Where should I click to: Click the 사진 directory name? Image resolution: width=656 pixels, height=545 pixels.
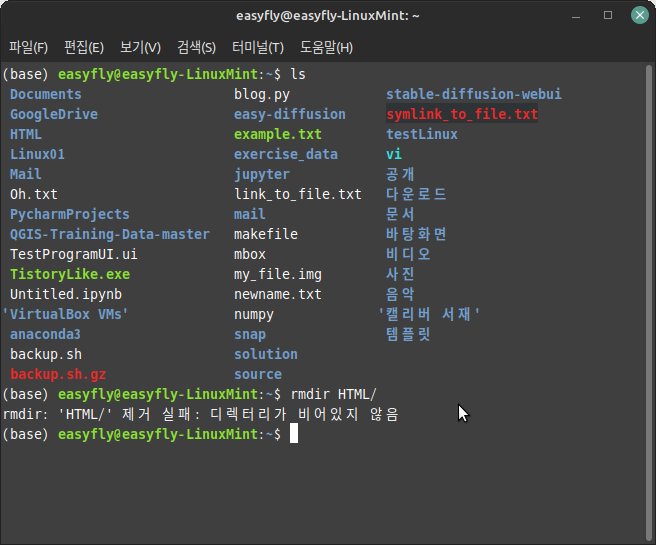click(x=400, y=274)
